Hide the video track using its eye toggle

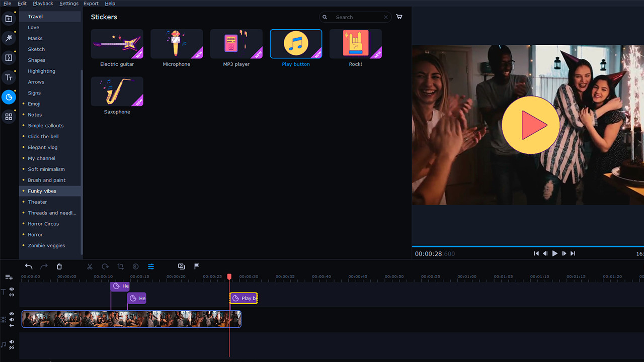pos(11,313)
